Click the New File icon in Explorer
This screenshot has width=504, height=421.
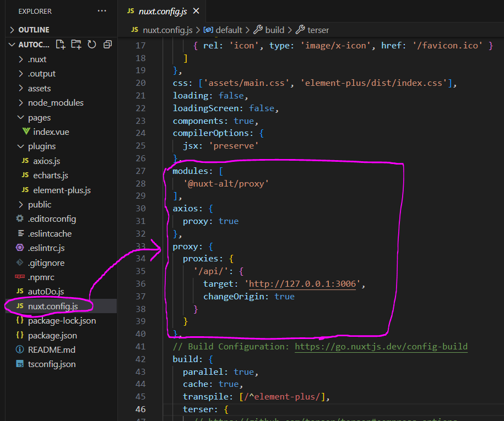pos(61,45)
